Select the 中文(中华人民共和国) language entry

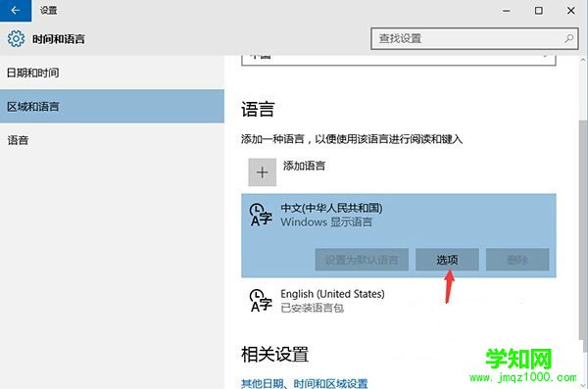pyautogui.click(x=399, y=235)
